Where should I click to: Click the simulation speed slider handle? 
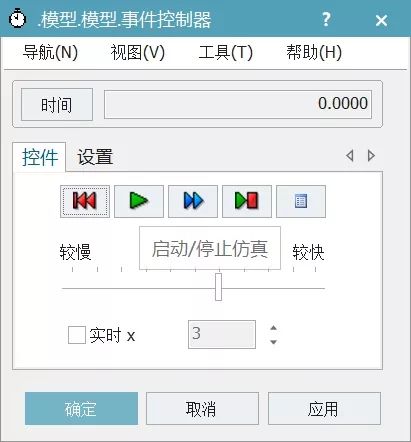tap(218, 287)
